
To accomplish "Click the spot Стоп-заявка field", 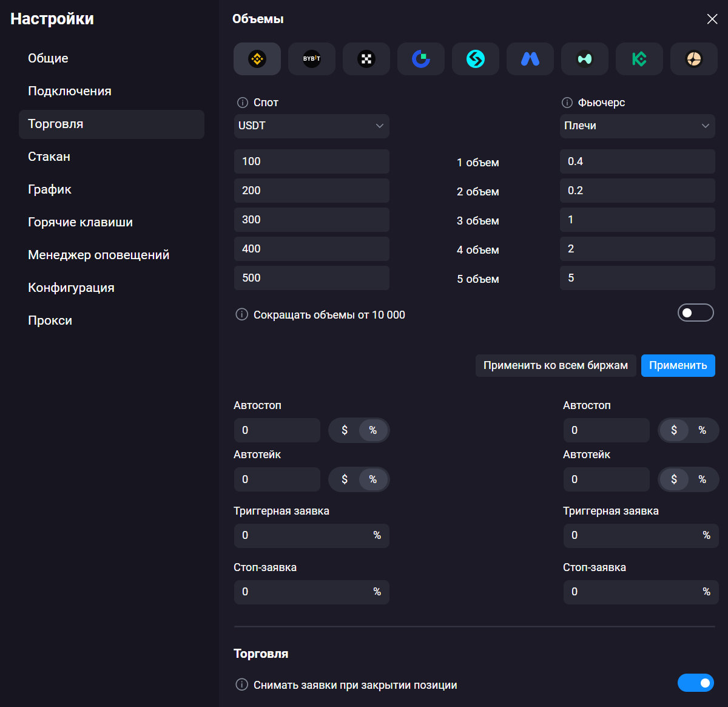I will (311, 592).
